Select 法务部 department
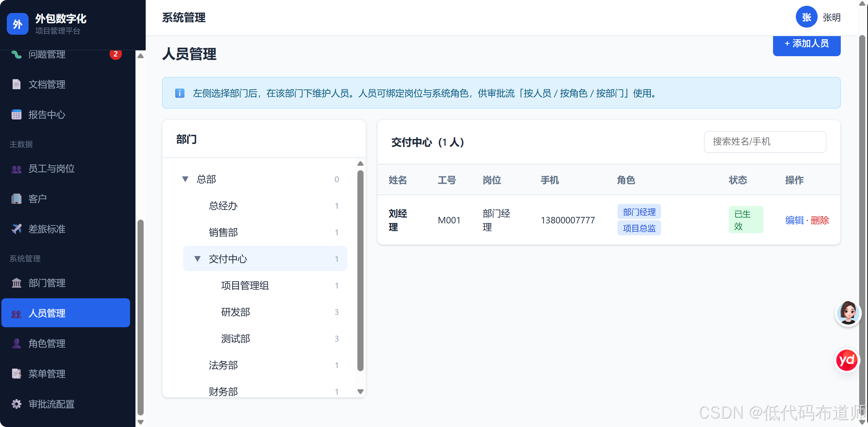 pos(265,365)
